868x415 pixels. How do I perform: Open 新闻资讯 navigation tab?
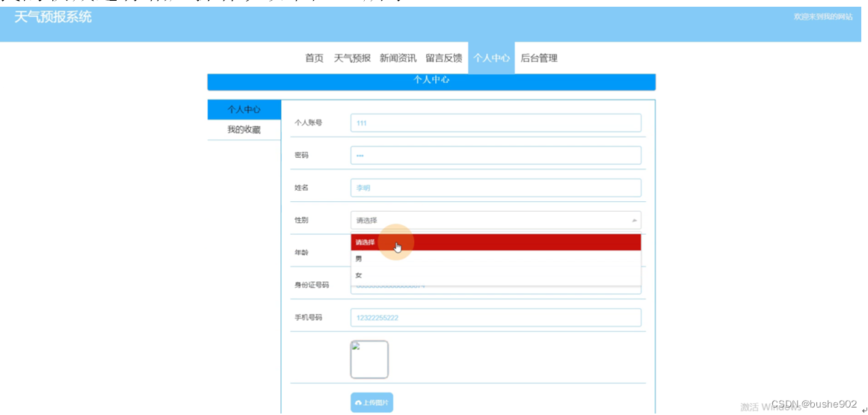pos(398,58)
